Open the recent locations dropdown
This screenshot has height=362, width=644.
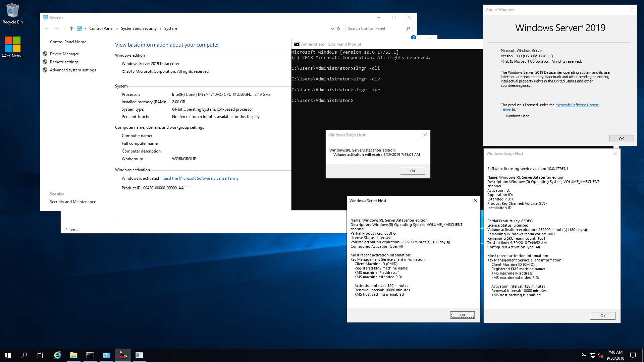tap(64, 28)
